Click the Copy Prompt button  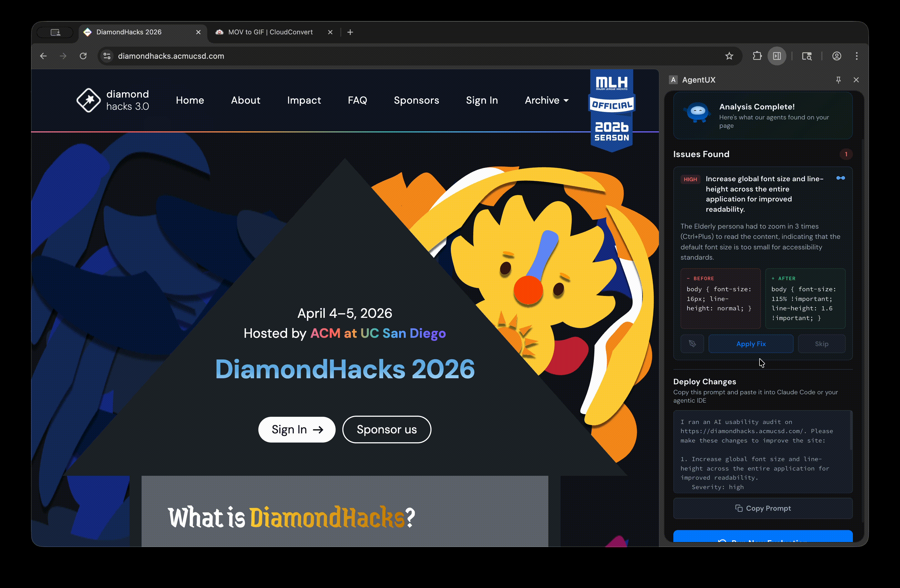(x=763, y=508)
